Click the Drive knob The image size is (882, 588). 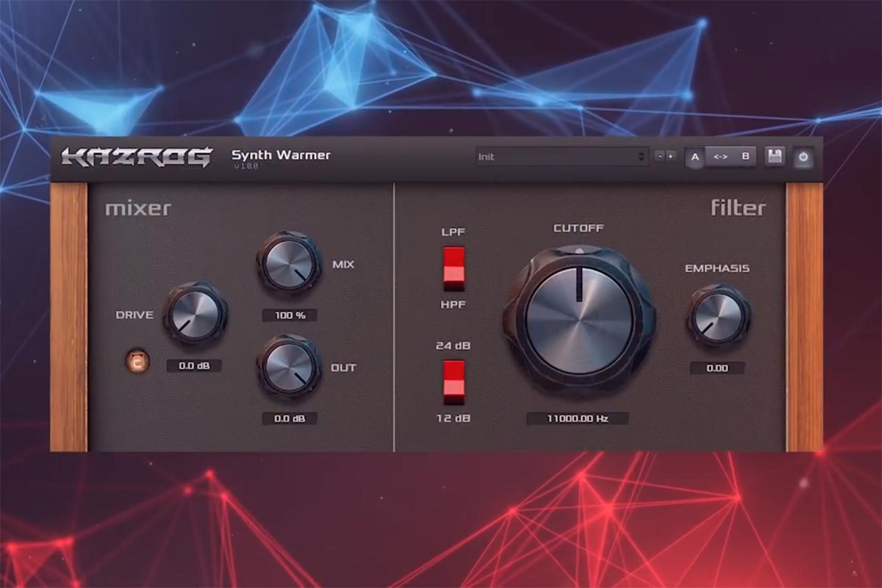(194, 315)
